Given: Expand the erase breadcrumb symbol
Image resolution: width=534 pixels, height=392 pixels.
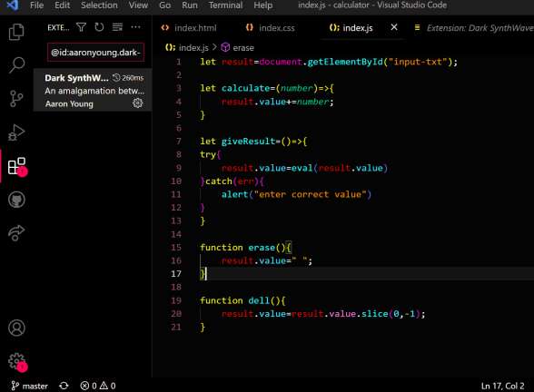Looking at the screenshot, I should tap(238, 47).
